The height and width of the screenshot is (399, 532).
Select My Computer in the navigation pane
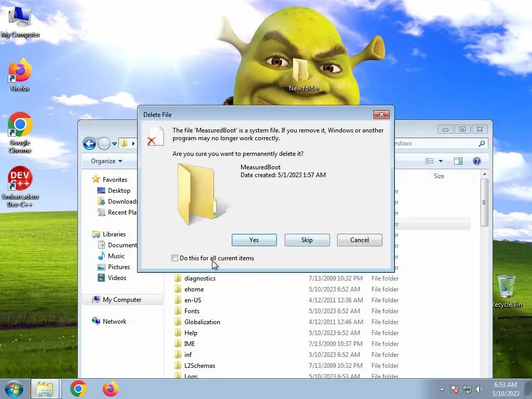coord(122,300)
